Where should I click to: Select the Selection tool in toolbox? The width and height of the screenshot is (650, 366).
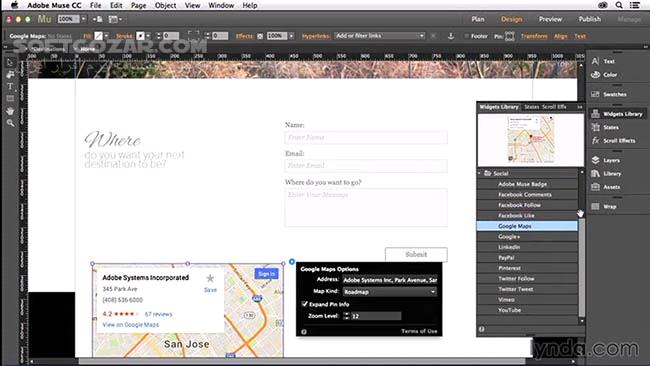click(10, 63)
